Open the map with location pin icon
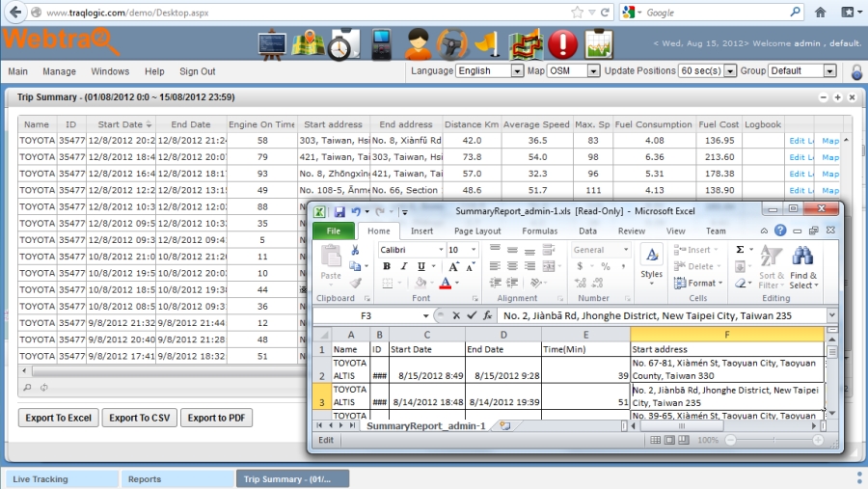The height and width of the screenshot is (489, 868). click(308, 43)
